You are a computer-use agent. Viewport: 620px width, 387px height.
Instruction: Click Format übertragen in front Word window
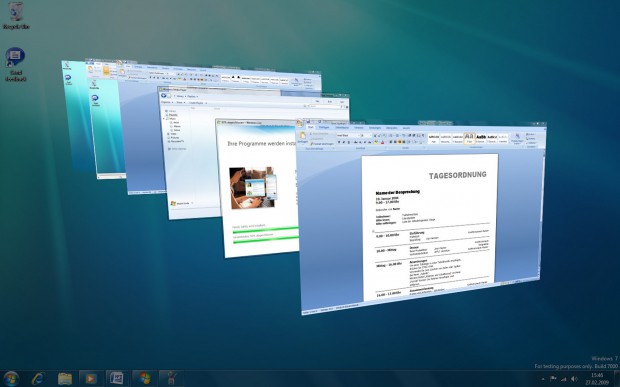pyautogui.click(x=322, y=144)
